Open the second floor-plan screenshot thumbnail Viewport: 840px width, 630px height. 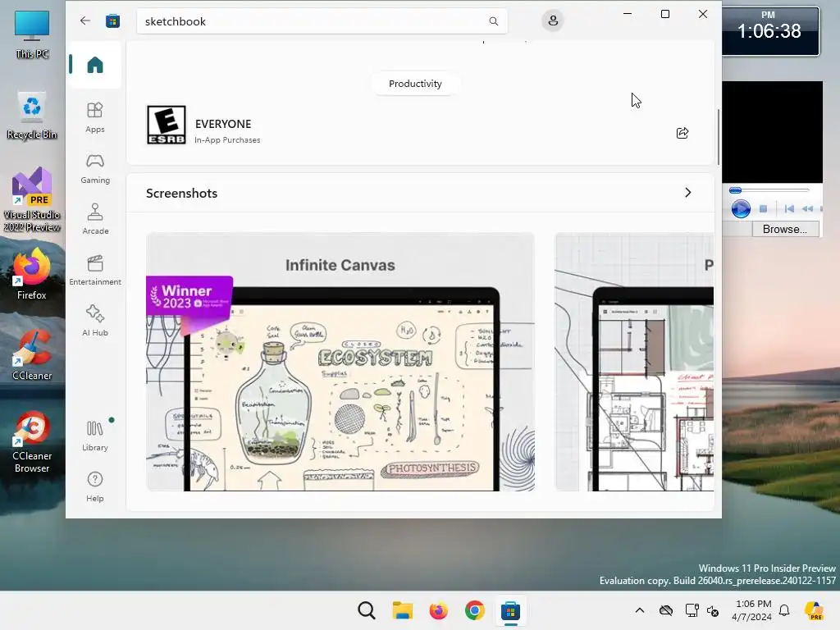(634, 362)
